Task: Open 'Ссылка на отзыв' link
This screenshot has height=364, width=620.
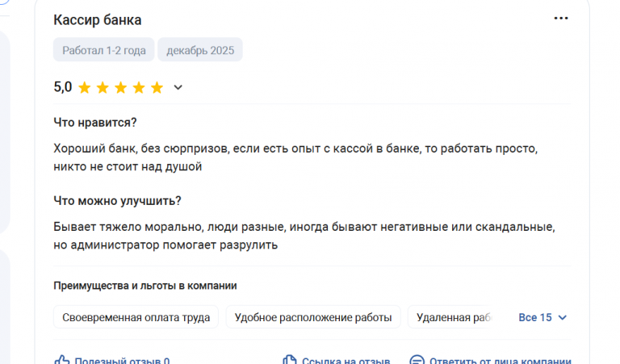Action: pyautogui.click(x=346, y=361)
